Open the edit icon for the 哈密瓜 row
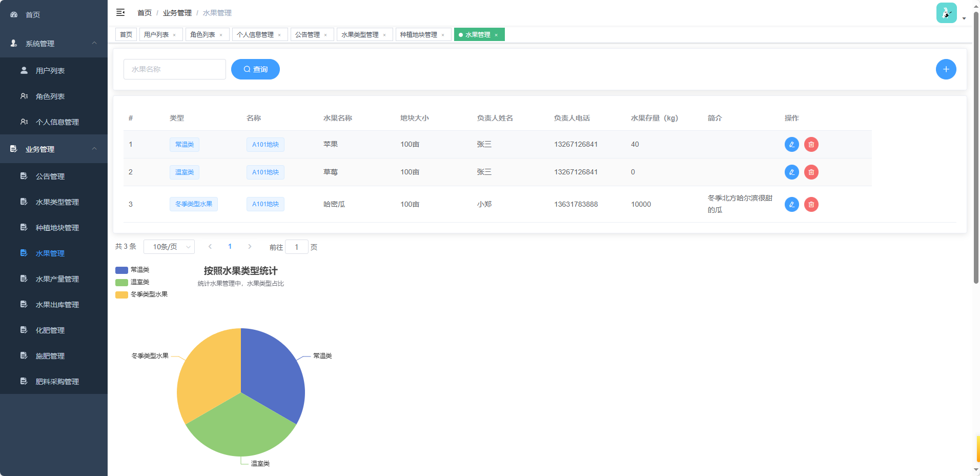 [x=791, y=204]
